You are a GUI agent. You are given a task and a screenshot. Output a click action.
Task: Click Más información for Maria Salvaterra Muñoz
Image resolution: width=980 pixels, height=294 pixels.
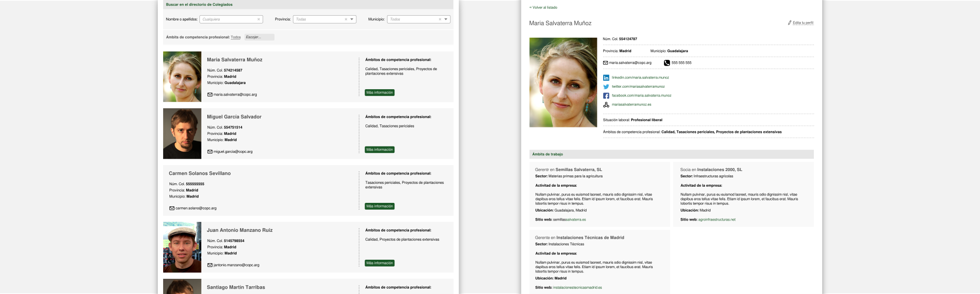pyautogui.click(x=380, y=93)
